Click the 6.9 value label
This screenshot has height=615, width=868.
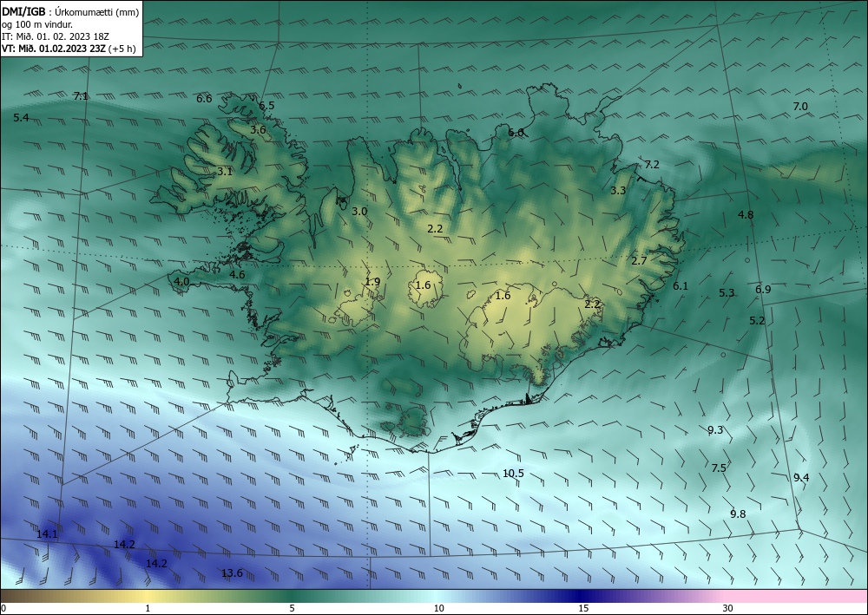click(x=763, y=289)
